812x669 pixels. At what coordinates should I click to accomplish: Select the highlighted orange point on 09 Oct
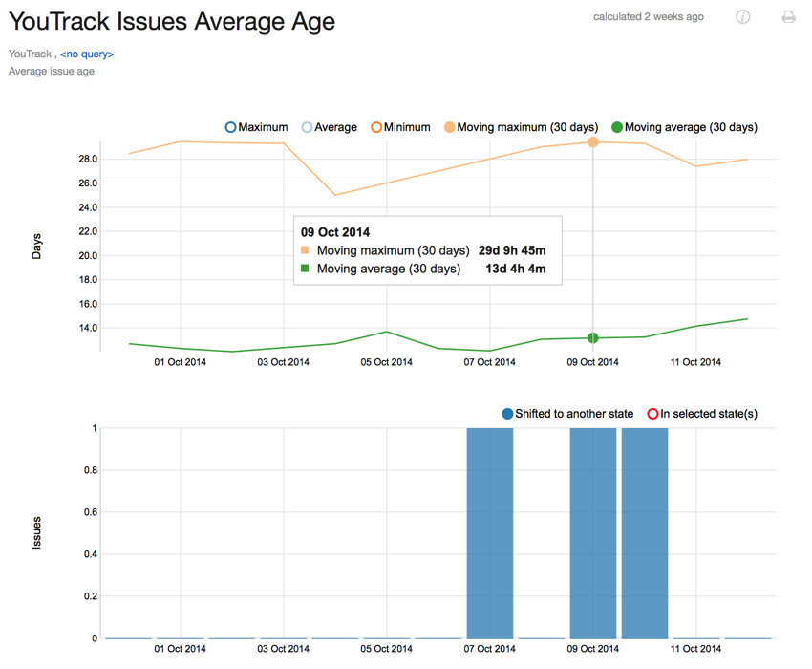[x=593, y=141]
